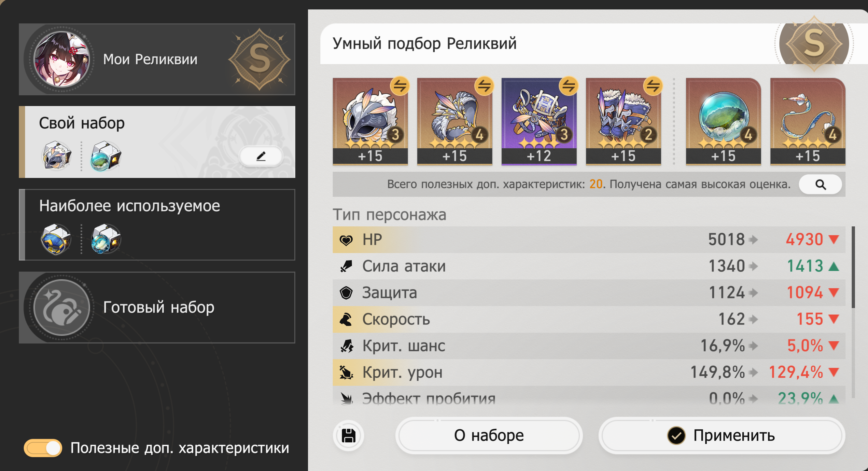Click the magnifier search icon button
Viewport: 868px width, 471px height.
click(820, 184)
